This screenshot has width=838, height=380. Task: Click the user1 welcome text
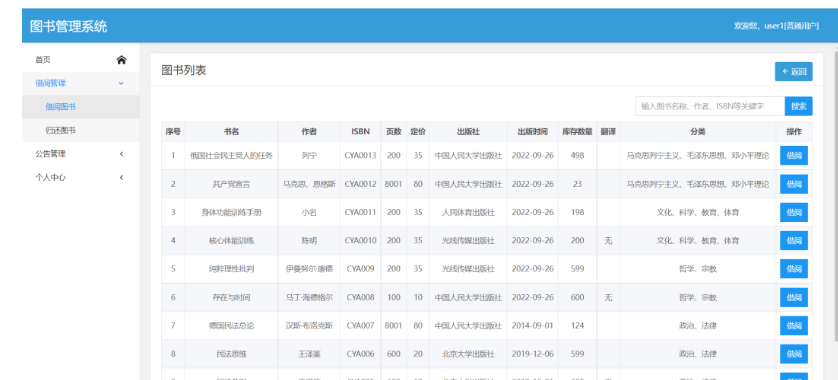pyautogui.click(x=776, y=26)
